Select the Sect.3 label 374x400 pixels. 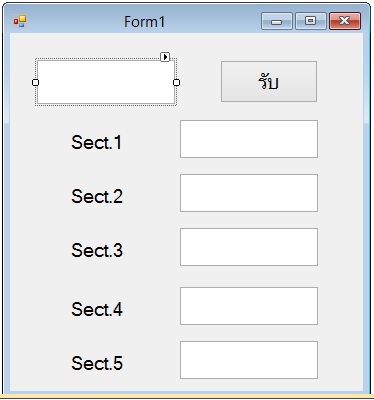pyautogui.click(x=97, y=250)
